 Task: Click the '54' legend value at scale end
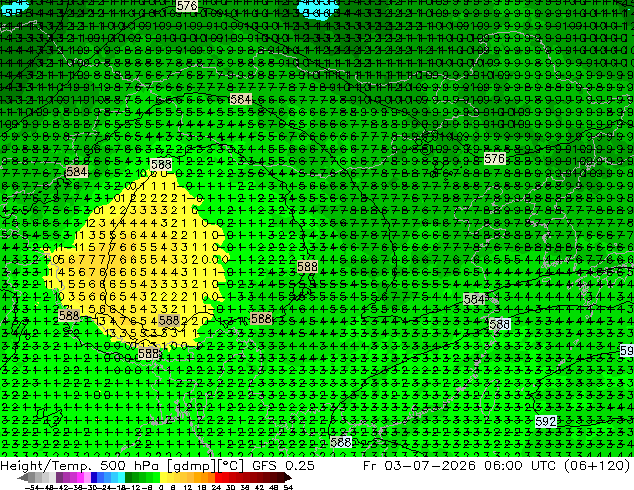pos(288,487)
